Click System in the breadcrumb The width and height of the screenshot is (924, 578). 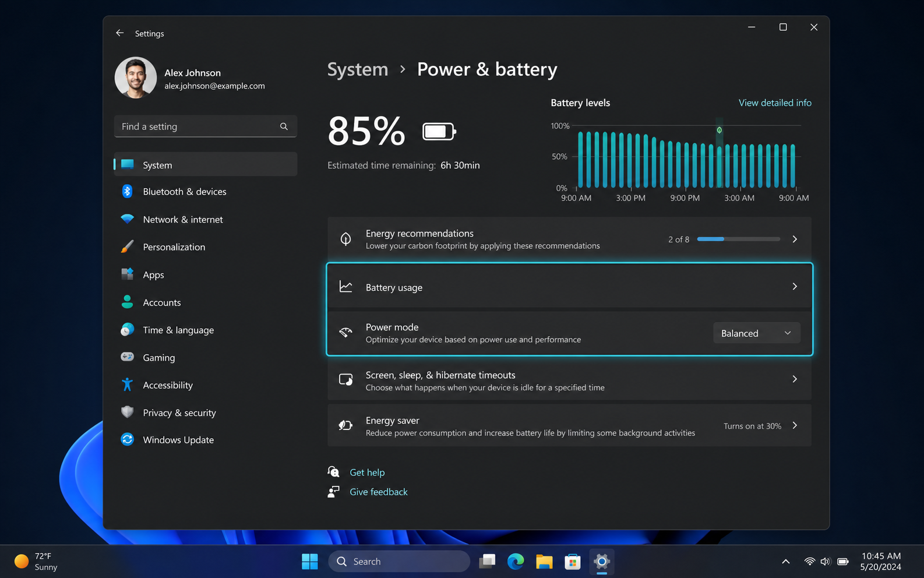(x=358, y=69)
